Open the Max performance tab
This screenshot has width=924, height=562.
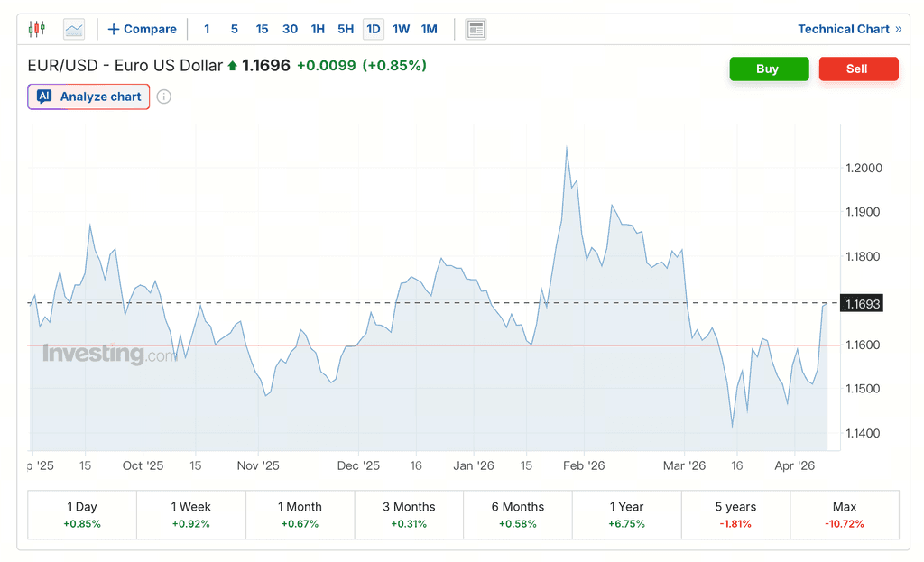click(x=845, y=513)
